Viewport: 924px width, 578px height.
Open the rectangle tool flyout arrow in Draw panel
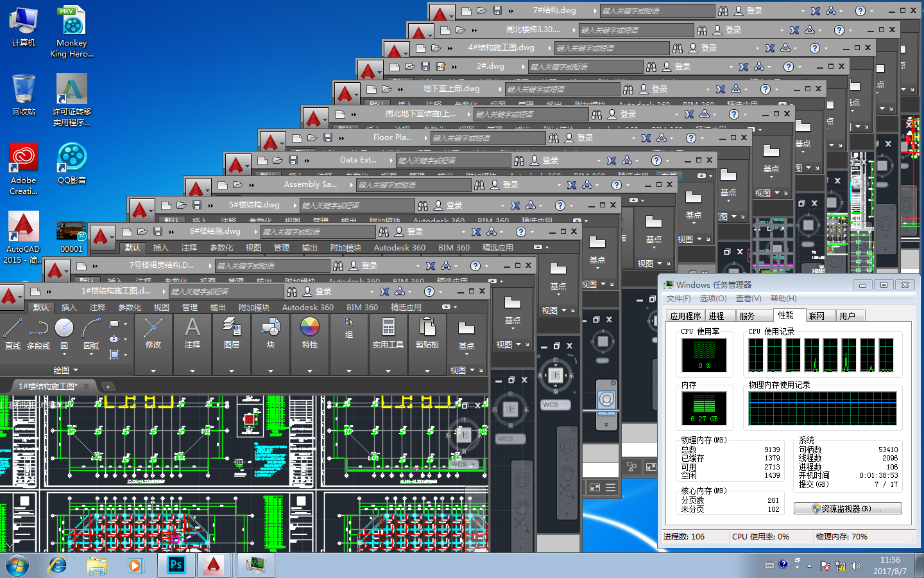pos(125,324)
